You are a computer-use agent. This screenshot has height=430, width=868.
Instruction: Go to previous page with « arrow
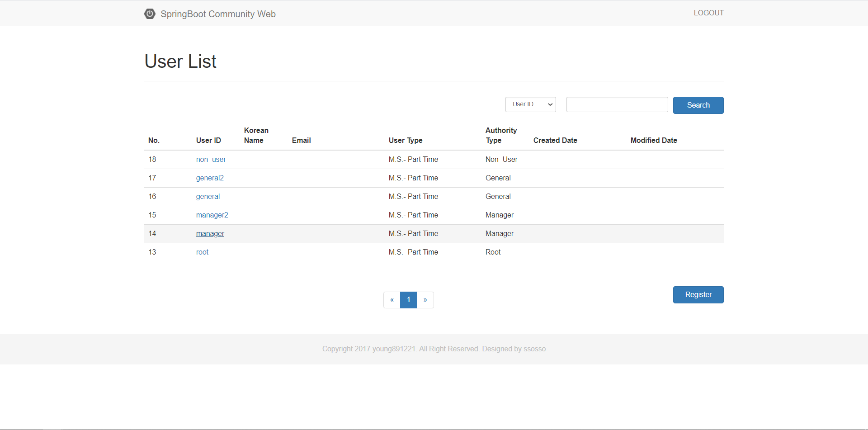point(392,300)
